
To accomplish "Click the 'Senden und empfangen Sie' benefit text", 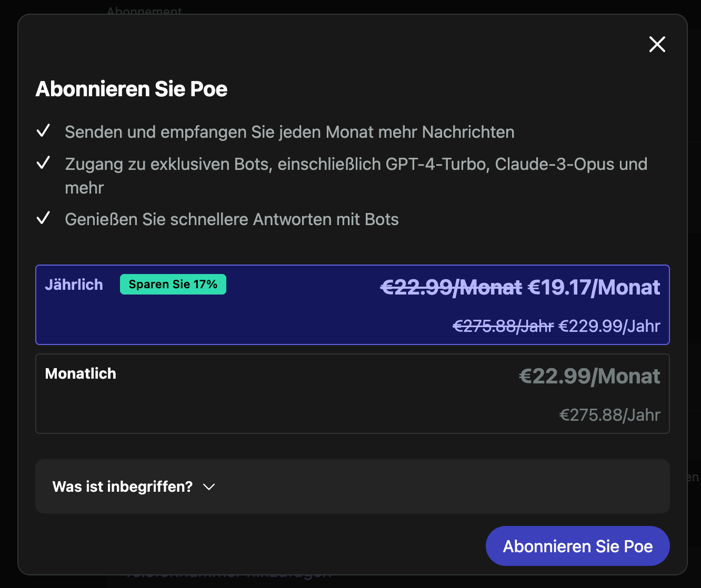I will click(x=289, y=132).
